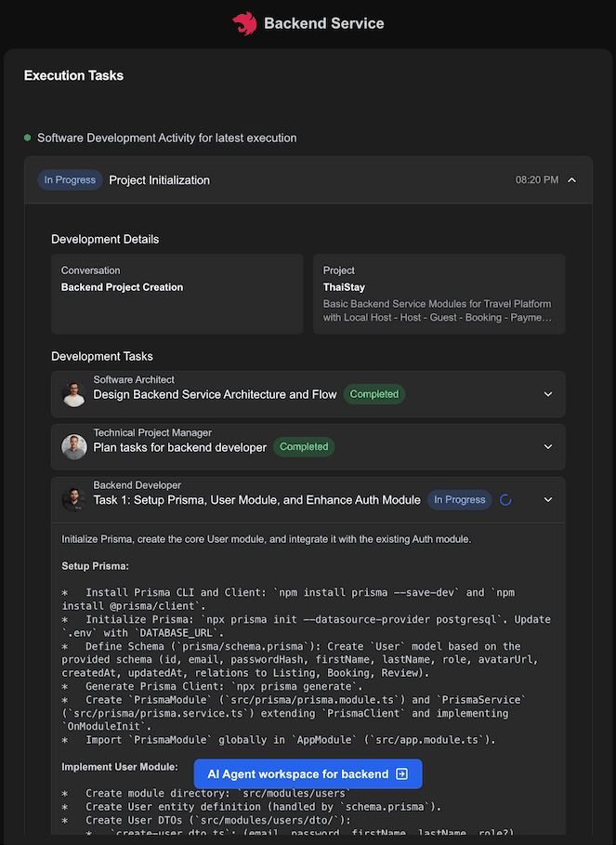Expand the Plan tasks for backend developer row

click(548, 447)
